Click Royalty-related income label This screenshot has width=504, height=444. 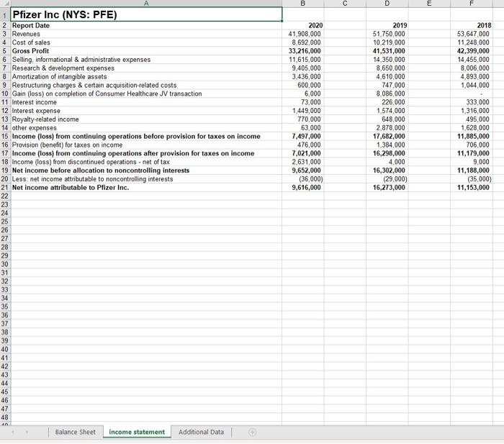click(146, 119)
